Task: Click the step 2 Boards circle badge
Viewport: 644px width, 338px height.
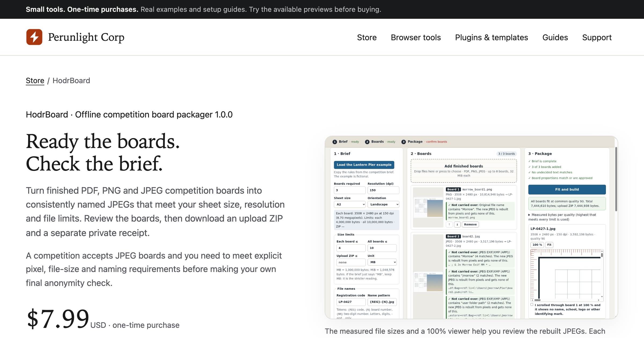Action: (367, 142)
